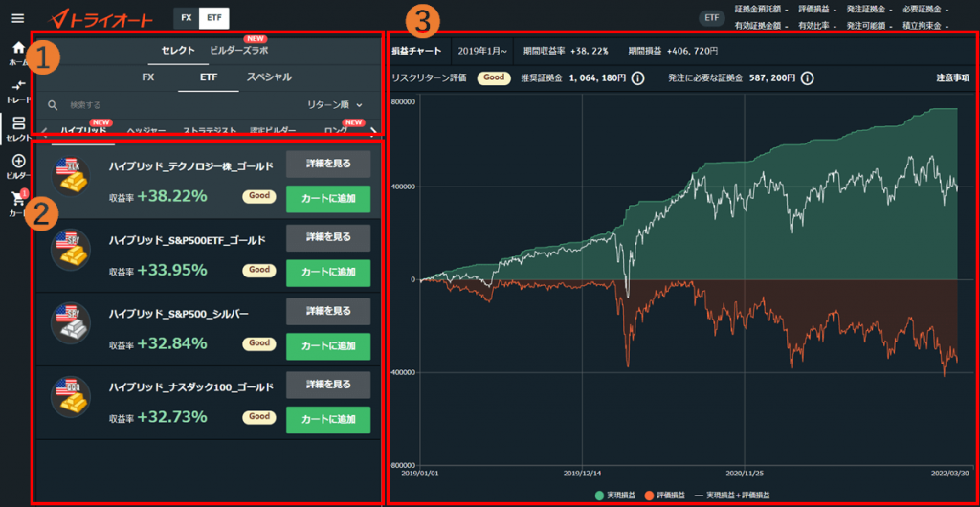Viewport: 980px width, 507px height.
Task: View details for ハイブリッド_S&P500ETF_ゴールド
Action: pos(328,238)
